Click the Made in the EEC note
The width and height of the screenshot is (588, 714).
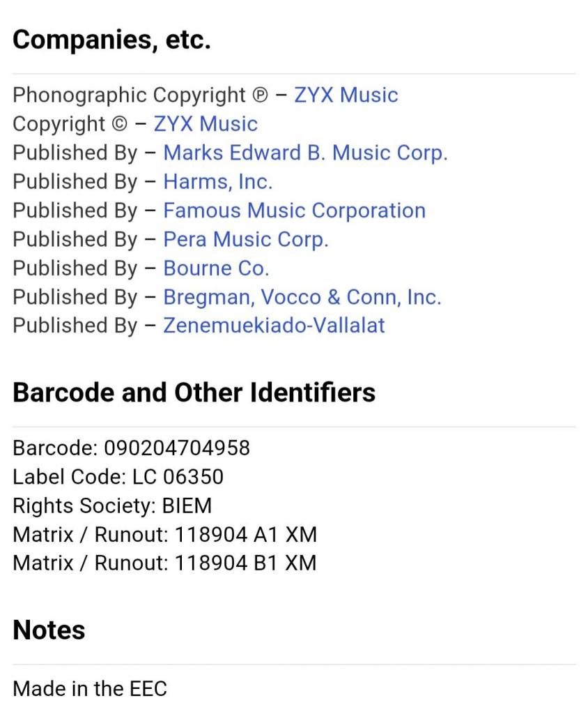(90, 689)
